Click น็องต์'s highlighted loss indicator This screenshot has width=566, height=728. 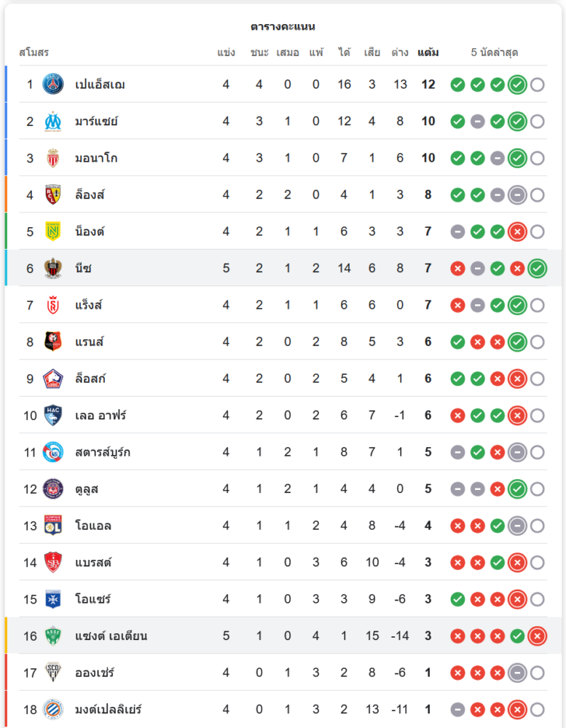(x=517, y=232)
